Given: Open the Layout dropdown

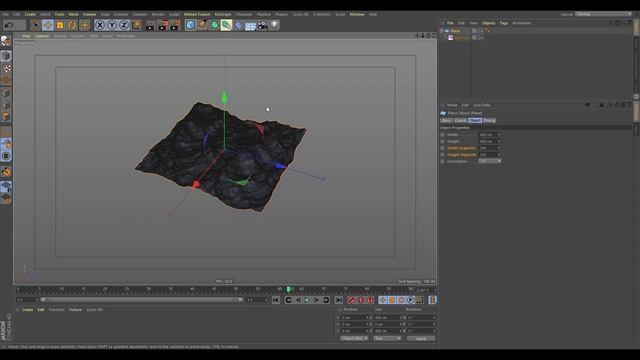Looking at the screenshot, I should tap(604, 14).
